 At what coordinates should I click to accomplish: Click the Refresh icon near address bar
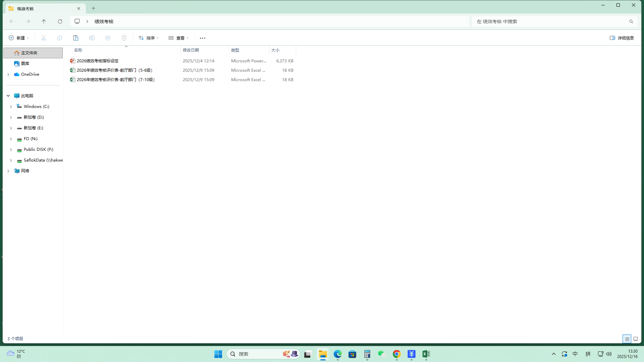[60, 21]
